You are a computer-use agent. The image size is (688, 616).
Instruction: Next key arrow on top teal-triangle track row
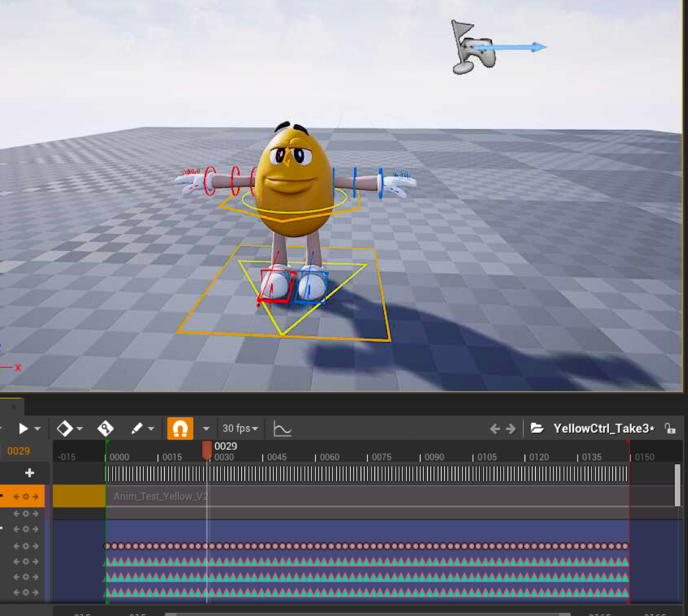36,561
